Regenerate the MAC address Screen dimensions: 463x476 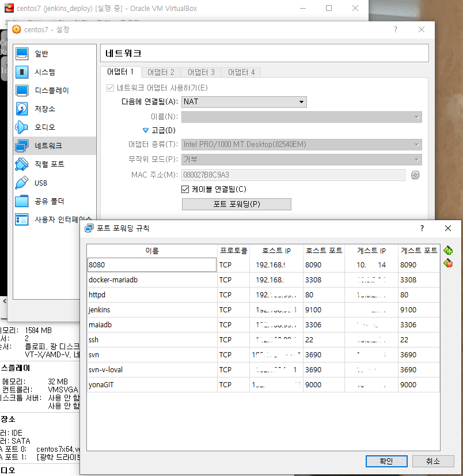415,175
